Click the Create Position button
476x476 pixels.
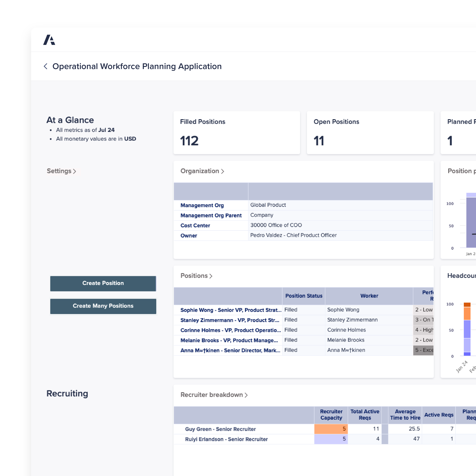coord(103,283)
